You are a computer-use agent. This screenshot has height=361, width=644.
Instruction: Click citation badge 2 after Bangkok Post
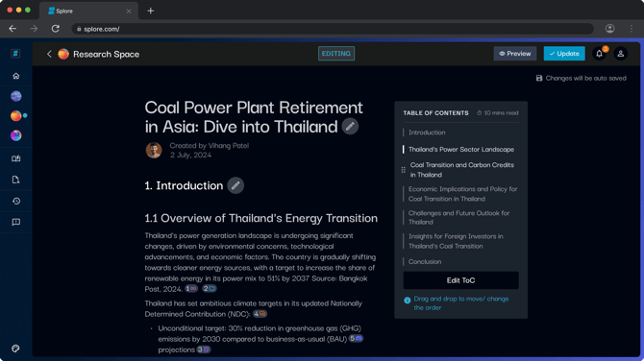[x=209, y=289]
